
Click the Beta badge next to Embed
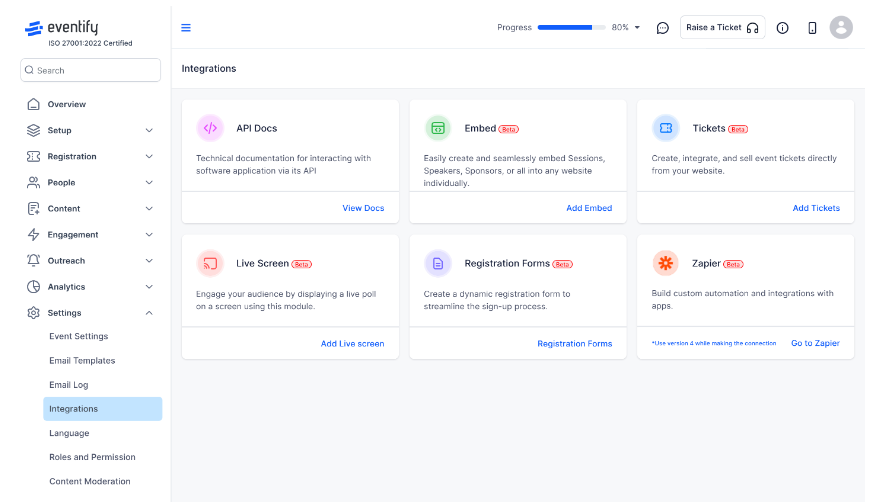(x=509, y=129)
